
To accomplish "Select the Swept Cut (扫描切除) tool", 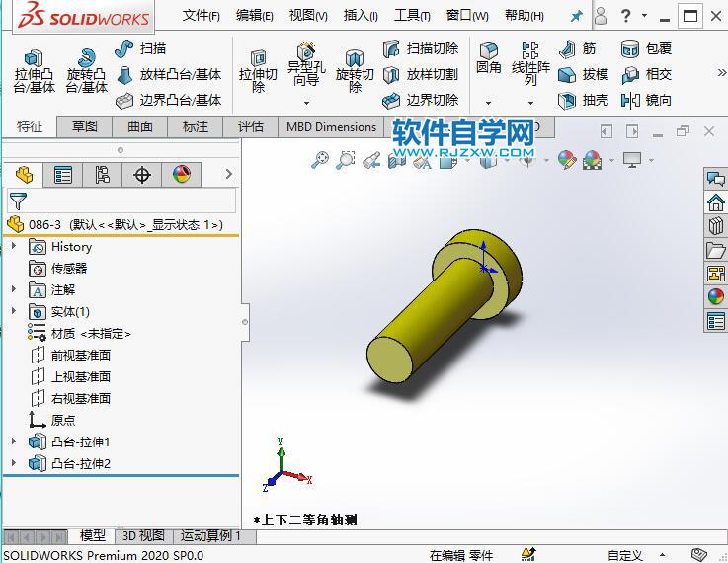I will click(421, 48).
